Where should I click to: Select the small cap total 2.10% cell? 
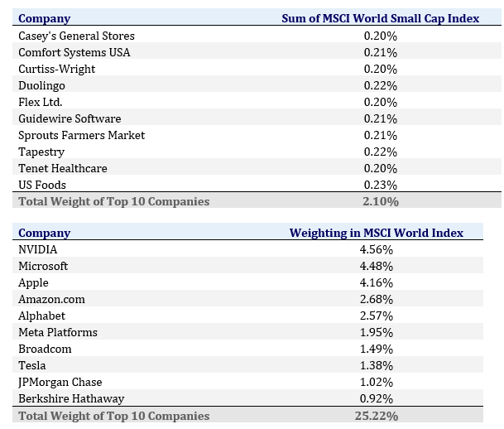380,201
